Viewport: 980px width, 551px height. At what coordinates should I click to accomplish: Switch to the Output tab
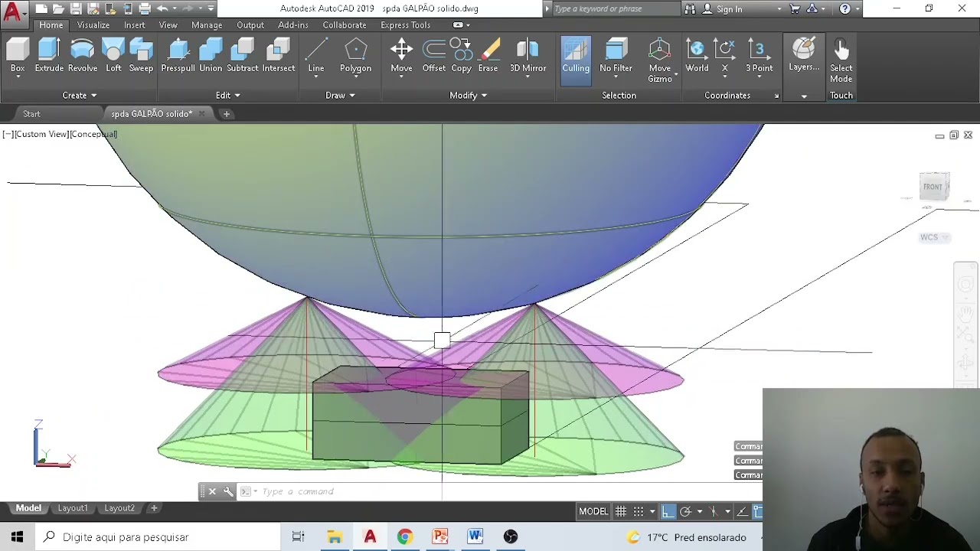250,24
